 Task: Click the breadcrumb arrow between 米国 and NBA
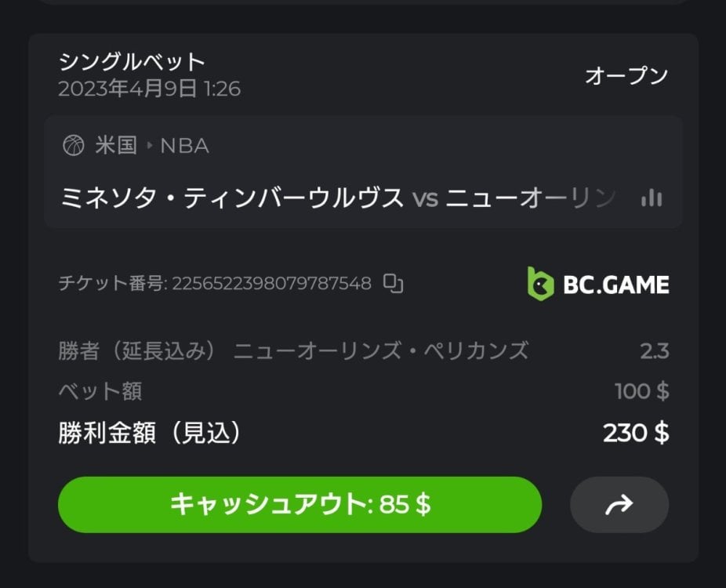149,146
